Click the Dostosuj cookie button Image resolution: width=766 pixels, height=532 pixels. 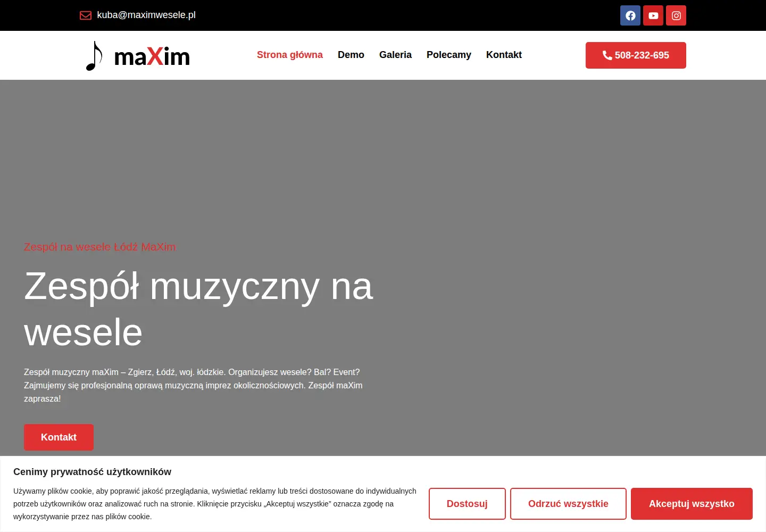point(467,504)
